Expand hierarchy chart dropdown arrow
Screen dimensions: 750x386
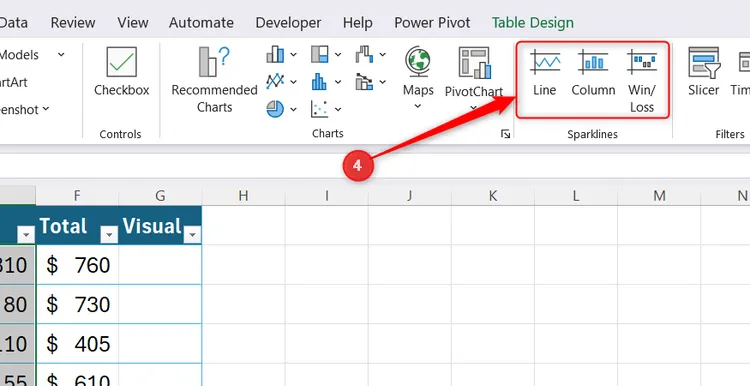[338, 55]
